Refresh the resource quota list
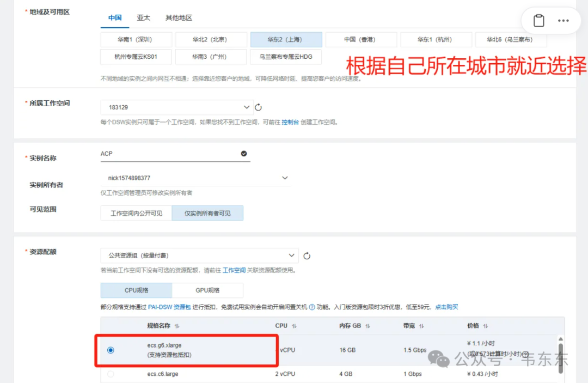The width and height of the screenshot is (588, 383). (307, 256)
